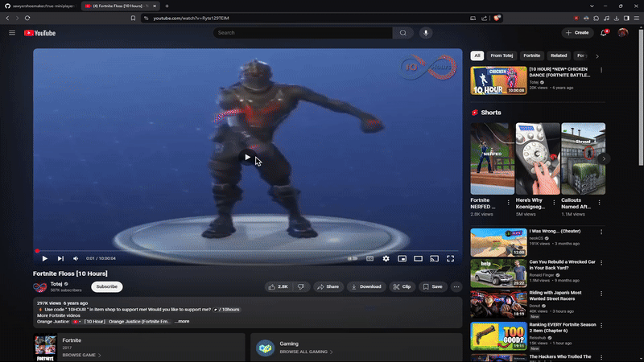The image size is (644, 362).
Task: Open Chicken Dance 10 hour video thumbnail
Action: pos(498,81)
